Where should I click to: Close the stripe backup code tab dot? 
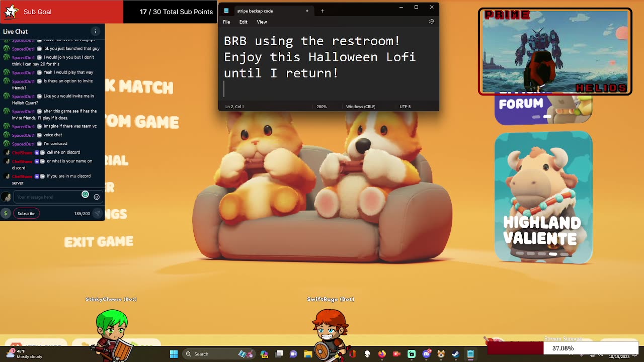[307, 11]
